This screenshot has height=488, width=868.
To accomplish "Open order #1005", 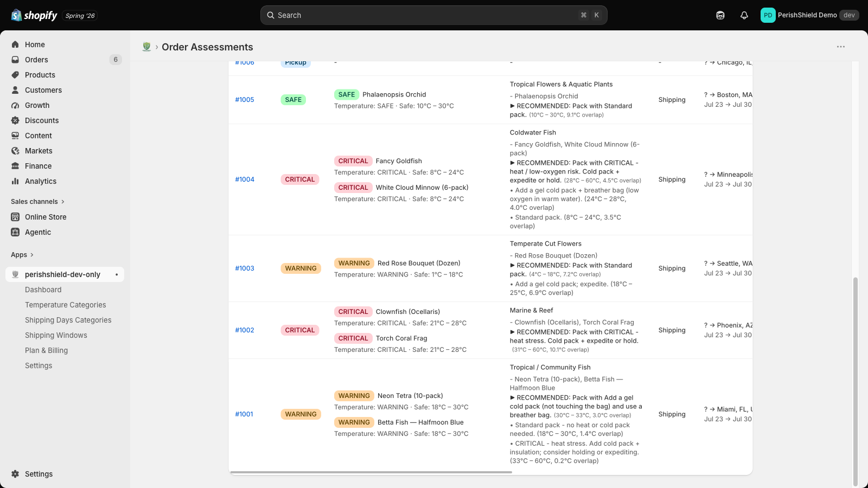I will click(x=245, y=100).
